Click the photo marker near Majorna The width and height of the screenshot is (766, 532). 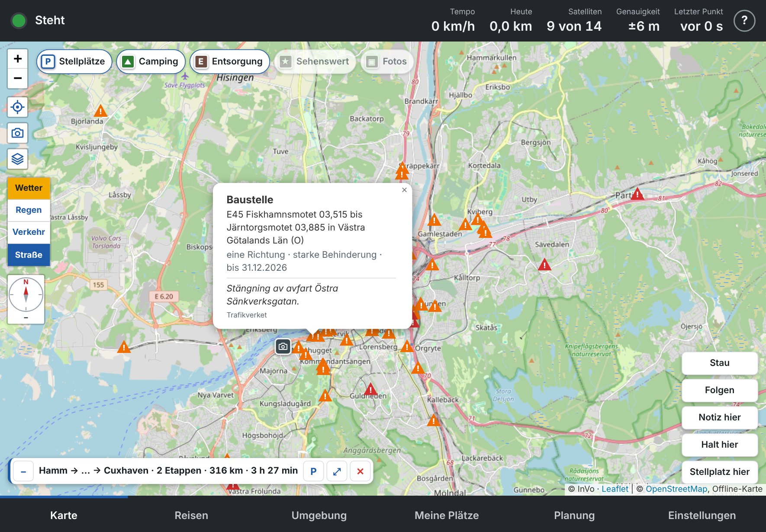coord(283,346)
